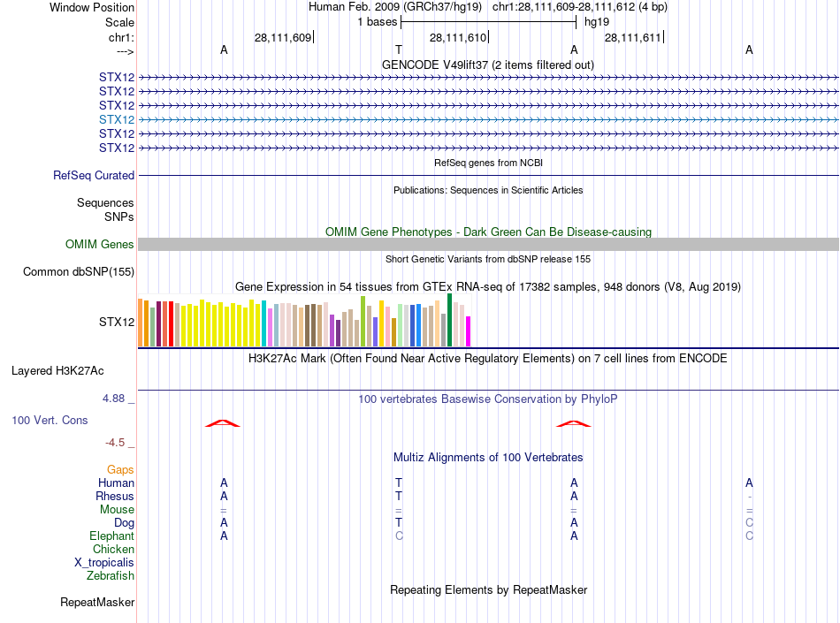840x623 pixels.
Task: Select the Elephant alignment row label
Action: click(x=111, y=536)
